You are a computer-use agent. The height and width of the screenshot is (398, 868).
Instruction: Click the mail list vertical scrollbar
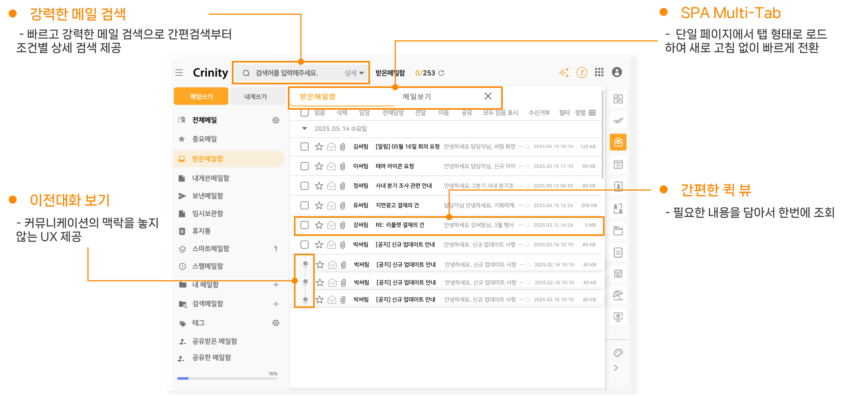602,135
